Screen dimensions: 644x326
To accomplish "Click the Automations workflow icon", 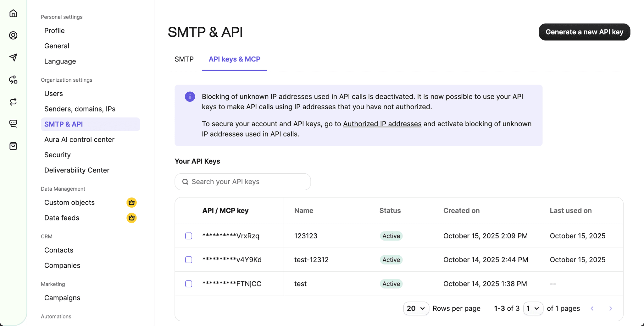I will (13, 80).
